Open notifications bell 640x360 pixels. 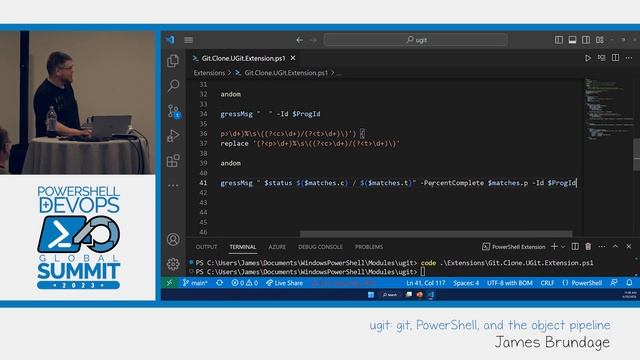[x=629, y=282]
